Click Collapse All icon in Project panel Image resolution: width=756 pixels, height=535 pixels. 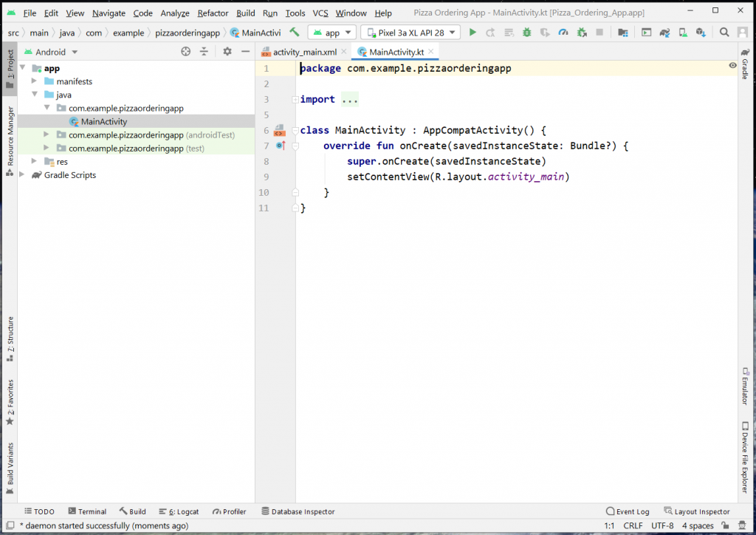[205, 52]
